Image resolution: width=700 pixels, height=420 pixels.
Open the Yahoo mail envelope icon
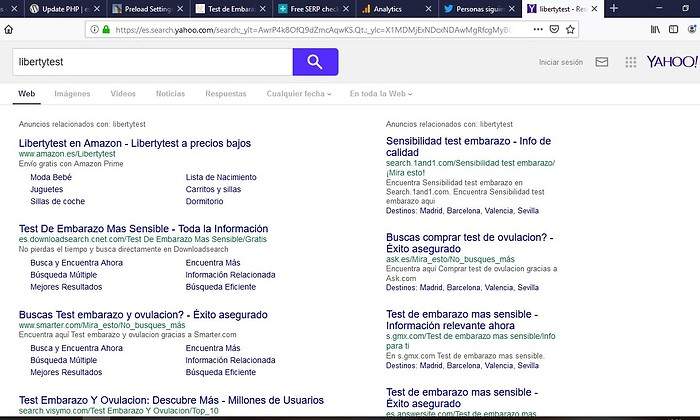(602, 62)
